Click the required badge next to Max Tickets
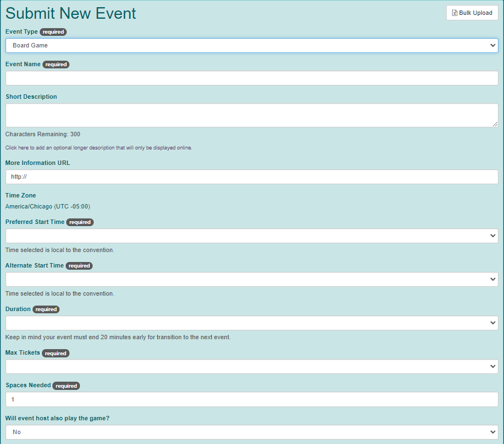The width and height of the screenshot is (504, 444). click(56, 353)
